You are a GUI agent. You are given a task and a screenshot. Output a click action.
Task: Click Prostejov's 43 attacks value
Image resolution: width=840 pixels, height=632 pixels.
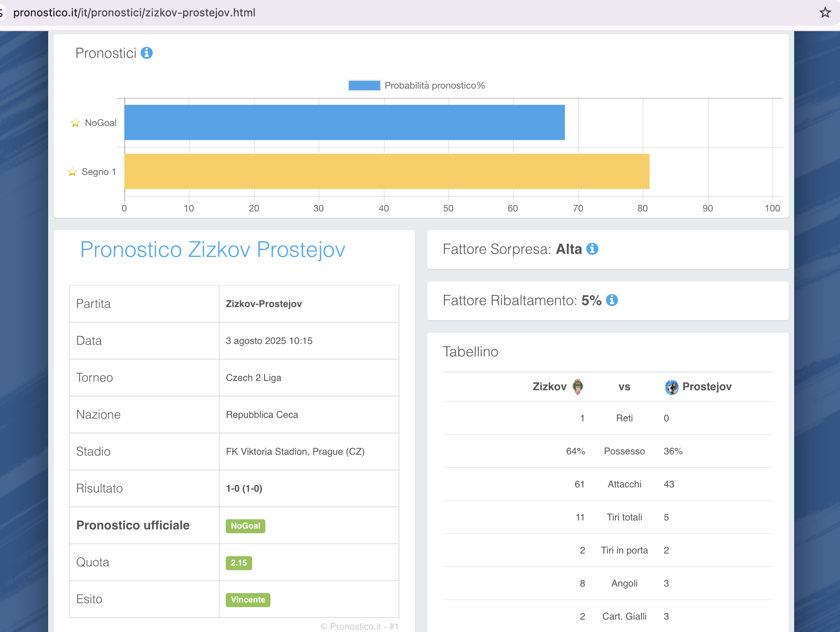(669, 484)
